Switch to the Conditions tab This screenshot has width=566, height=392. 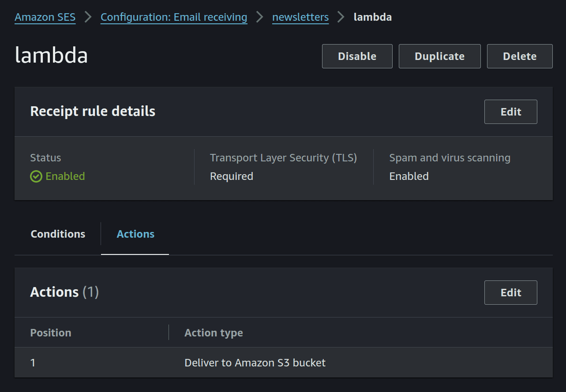[x=58, y=234]
